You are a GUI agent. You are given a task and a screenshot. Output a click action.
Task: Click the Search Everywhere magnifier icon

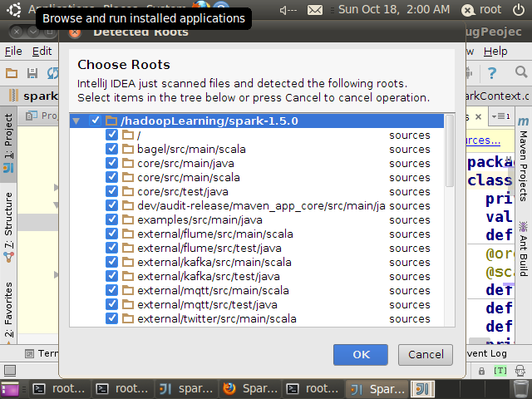pos(521,72)
